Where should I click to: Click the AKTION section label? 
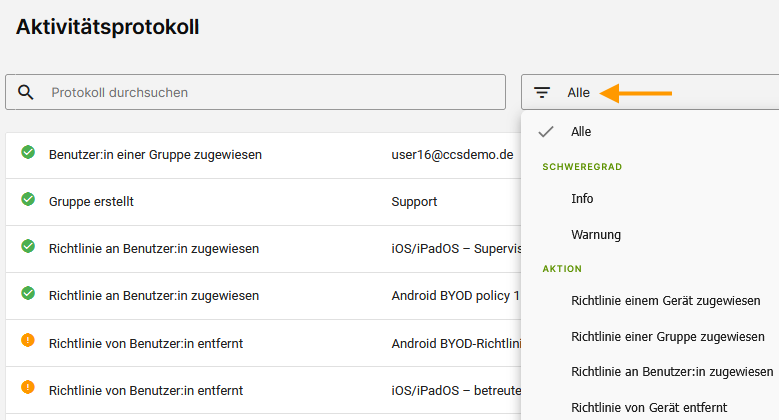pos(562,269)
